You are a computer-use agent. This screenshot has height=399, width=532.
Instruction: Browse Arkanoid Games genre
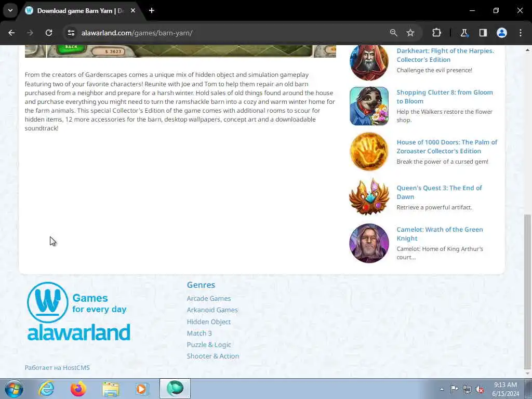pos(212,310)
